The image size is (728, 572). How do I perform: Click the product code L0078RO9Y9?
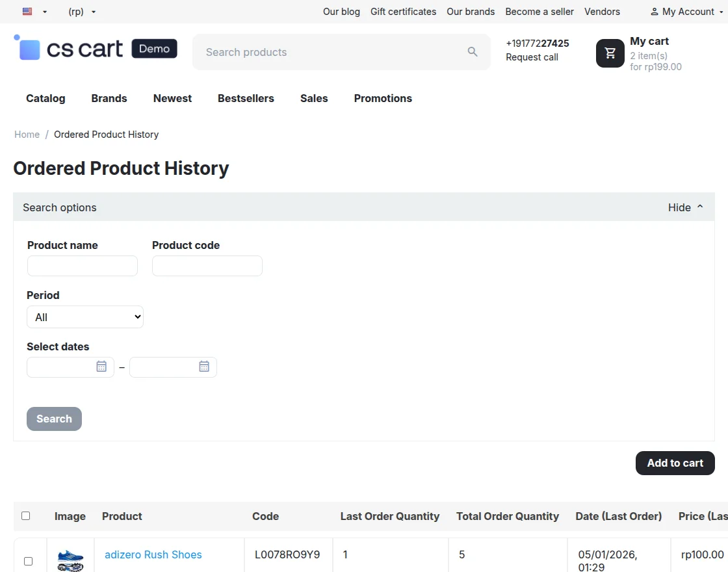tap(287, 555)
